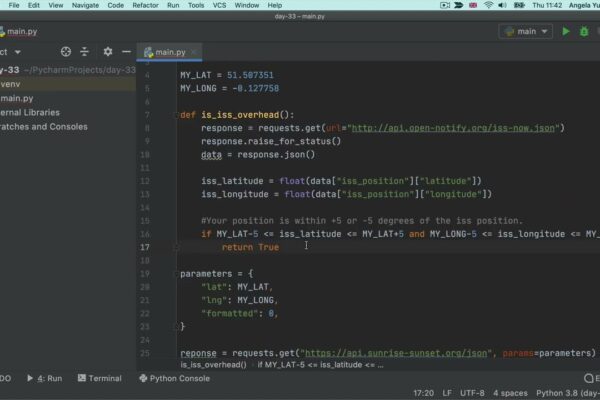Click the macOS volume icon
The width and height of the screenshot is (600, 400).
pos(502,5)
